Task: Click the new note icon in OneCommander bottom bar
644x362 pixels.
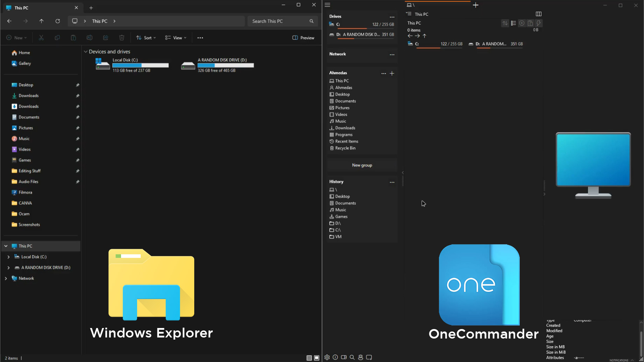Action: [369, 357]
